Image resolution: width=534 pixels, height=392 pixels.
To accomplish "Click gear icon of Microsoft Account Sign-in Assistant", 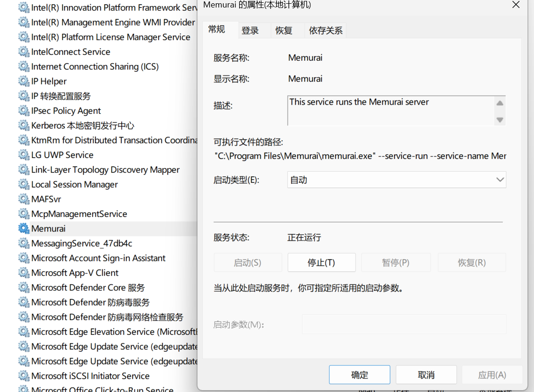I will [x=24, y=258].
